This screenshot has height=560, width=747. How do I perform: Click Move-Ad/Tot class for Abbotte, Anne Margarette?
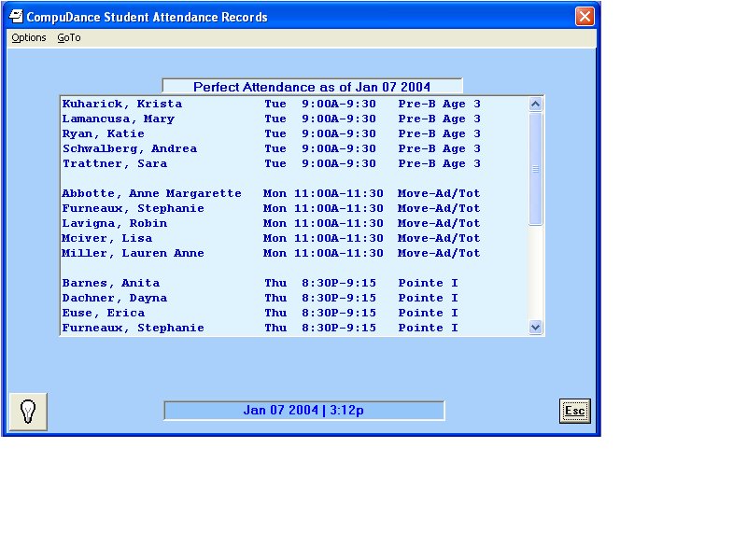[x=439, y=193]
